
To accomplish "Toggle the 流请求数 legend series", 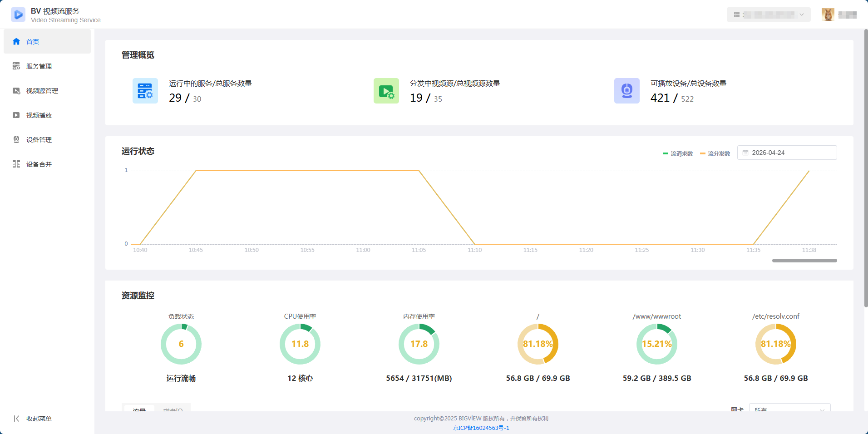I will tap(678, 154).
